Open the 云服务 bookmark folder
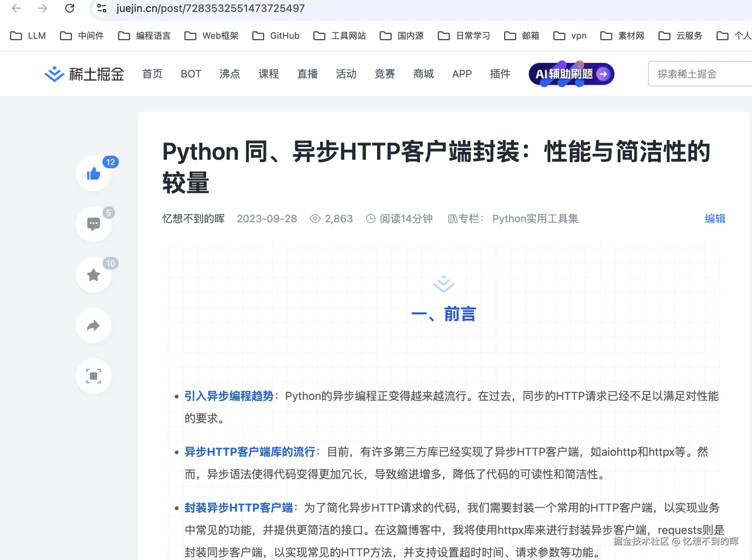Screen dimensions: 752x560 coord(680,36)
